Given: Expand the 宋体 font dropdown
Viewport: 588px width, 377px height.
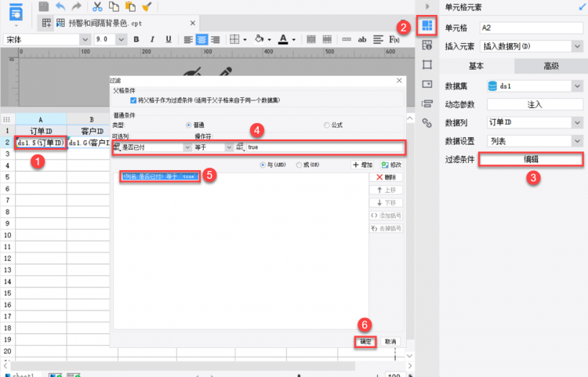Looking at the screenshot, I should click(85, 39).
